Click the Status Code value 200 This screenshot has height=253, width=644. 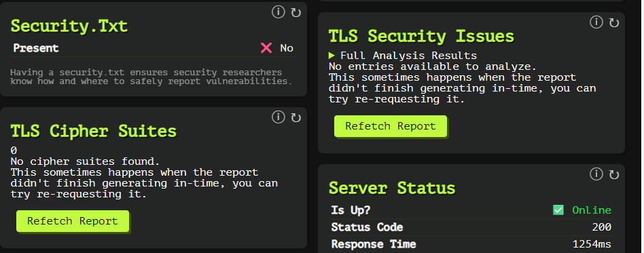602,227
